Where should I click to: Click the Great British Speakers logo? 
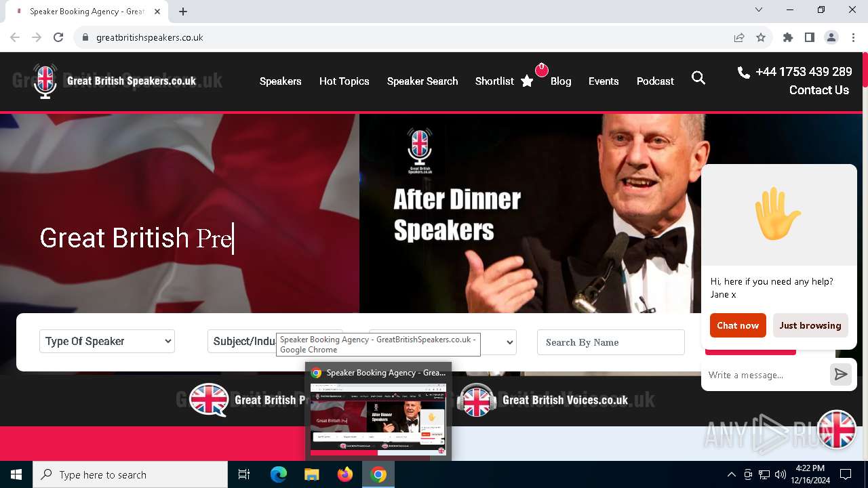(x=115, y=81)
